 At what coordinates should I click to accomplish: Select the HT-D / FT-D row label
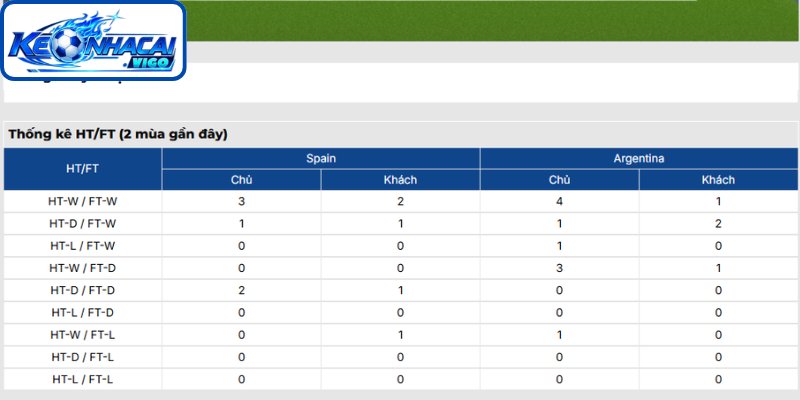tap(83, 290)
